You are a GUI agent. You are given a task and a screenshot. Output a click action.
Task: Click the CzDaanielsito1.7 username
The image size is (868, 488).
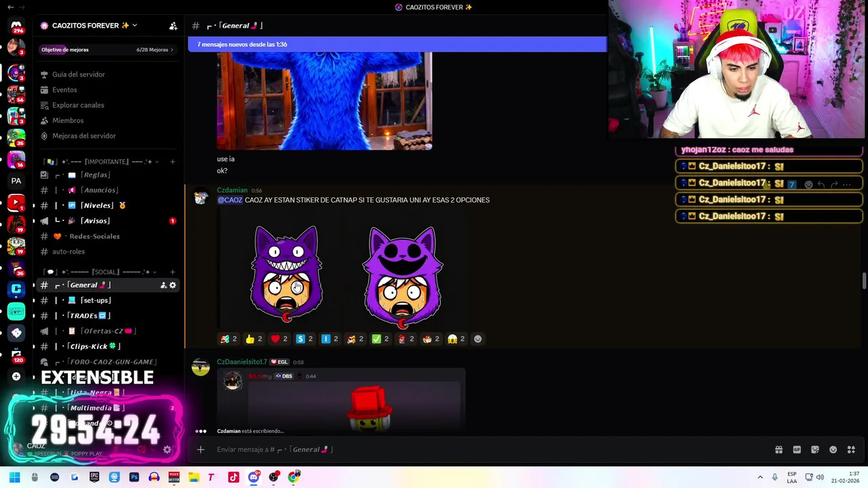pos(242,362)
